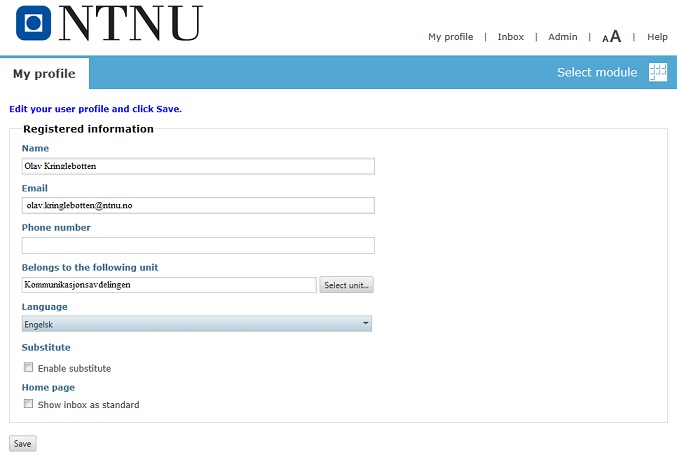Focus the Name input field
677x474 pixels.
[x=198, y=166]
